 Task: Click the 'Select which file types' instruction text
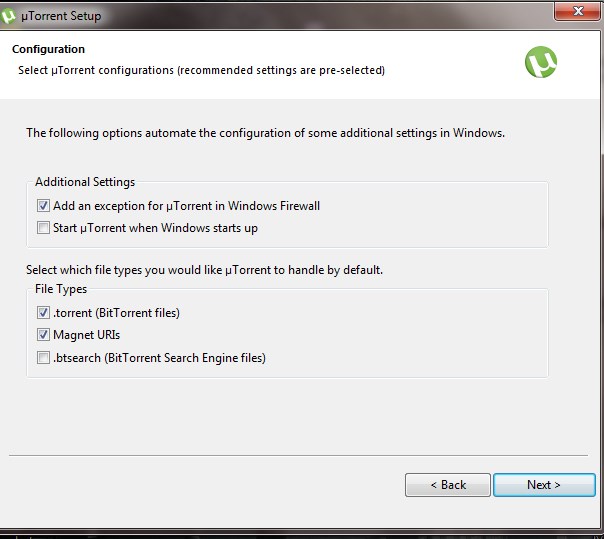click(204, 270)
